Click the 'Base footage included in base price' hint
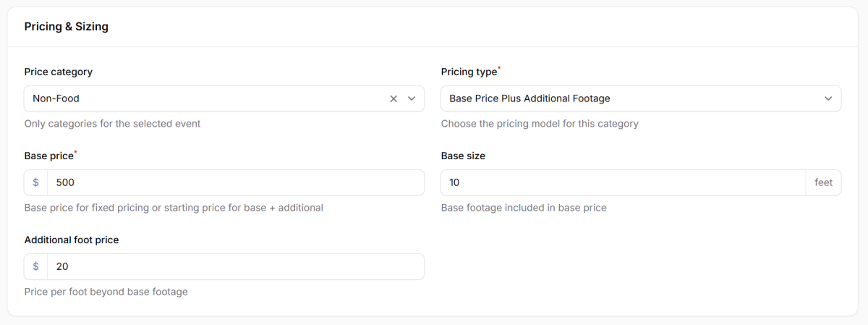The width and height of the screenshot is (868, 325). click(523, 208)
